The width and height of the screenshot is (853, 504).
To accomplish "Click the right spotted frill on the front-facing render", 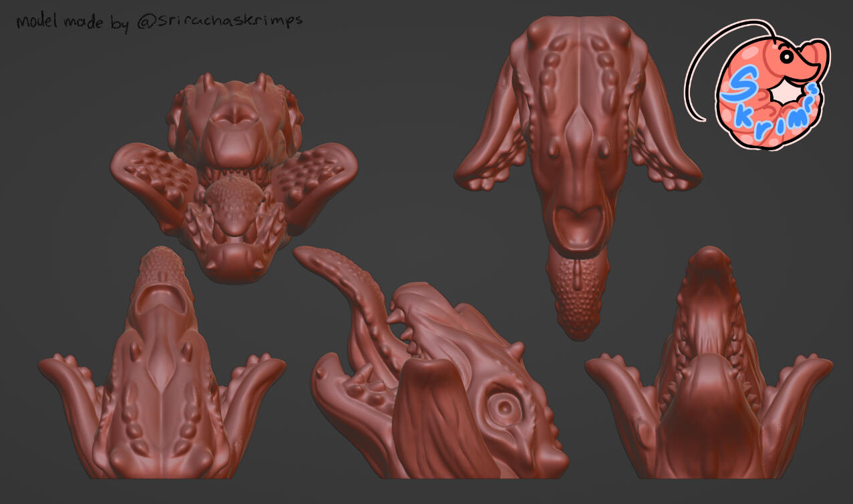I will tap(314, 180).
